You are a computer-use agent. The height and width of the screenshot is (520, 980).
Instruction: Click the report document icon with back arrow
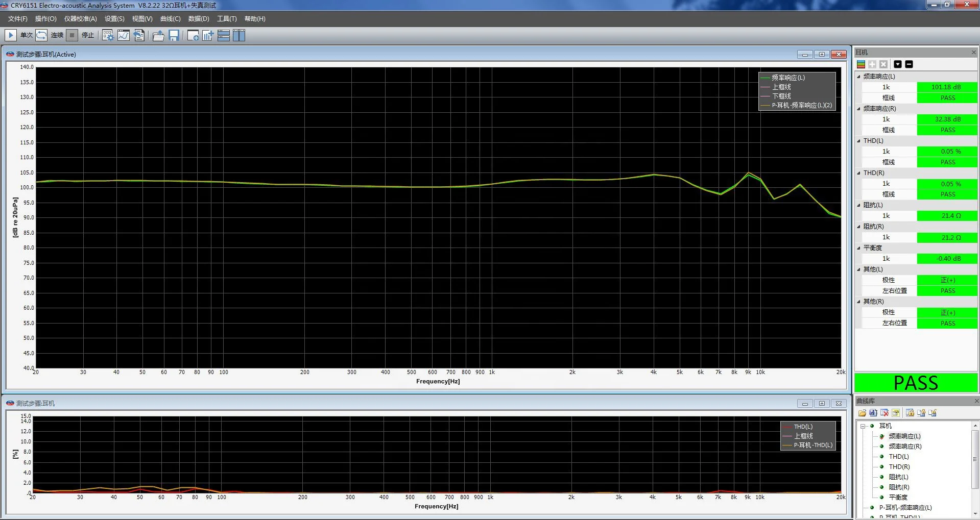coord(139,35)
